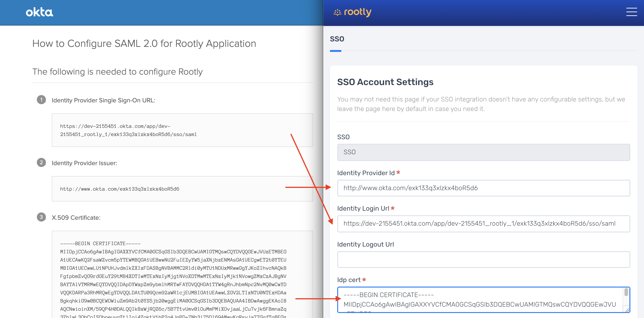Click the SSO Account Settings heading
The width and height of the screenshot is (644, 318).
tap(385, 82)
